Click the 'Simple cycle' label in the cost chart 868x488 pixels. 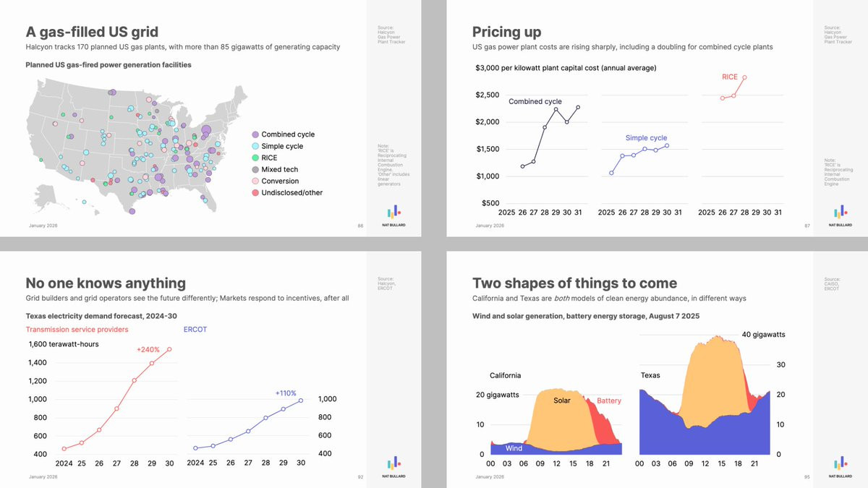click(647, 137)
